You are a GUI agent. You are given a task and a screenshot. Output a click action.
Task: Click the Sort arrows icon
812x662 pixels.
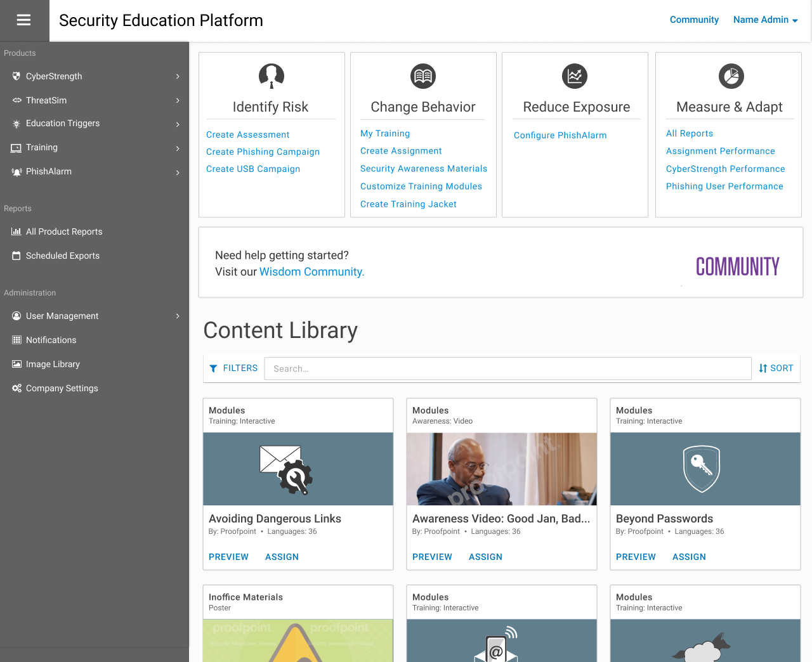pos(763,368)
